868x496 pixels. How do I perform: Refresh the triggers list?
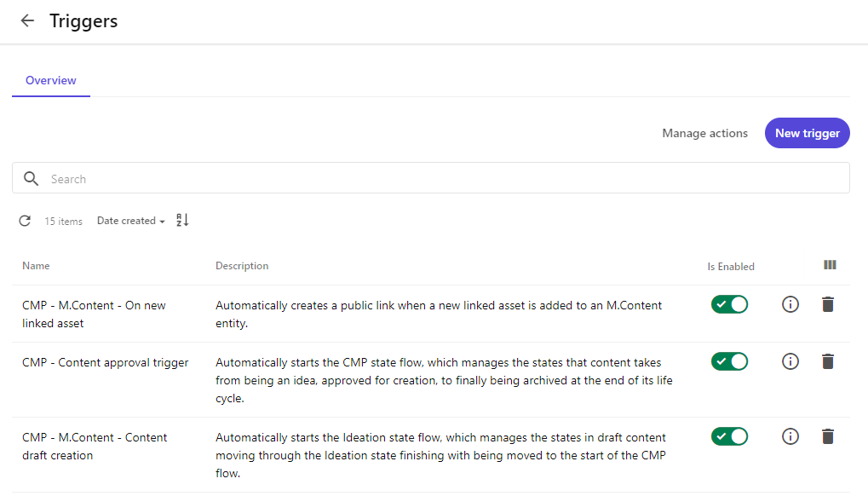[x=25, y=221]
